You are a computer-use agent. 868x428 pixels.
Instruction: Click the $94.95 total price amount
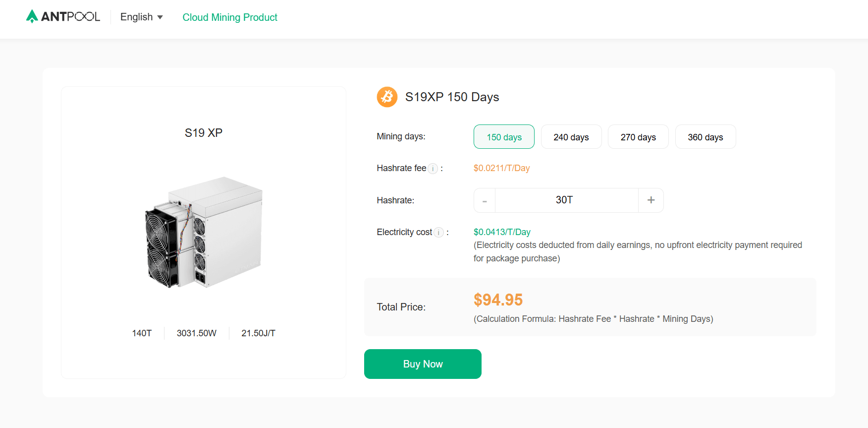[498, 300]
